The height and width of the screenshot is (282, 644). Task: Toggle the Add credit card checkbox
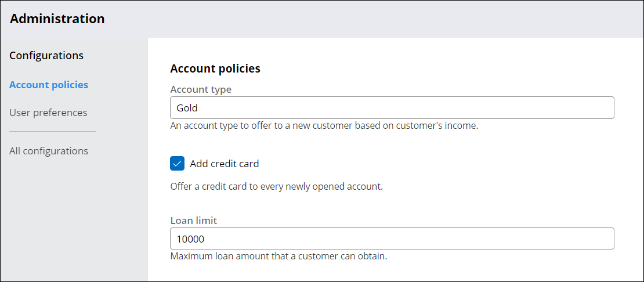[x=178, y=164]
